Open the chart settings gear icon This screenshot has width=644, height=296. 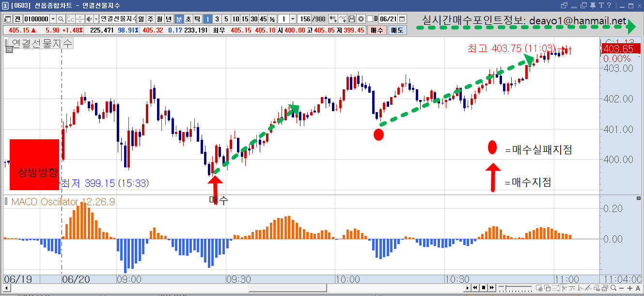pyautogui.click(x=361, y=19)
